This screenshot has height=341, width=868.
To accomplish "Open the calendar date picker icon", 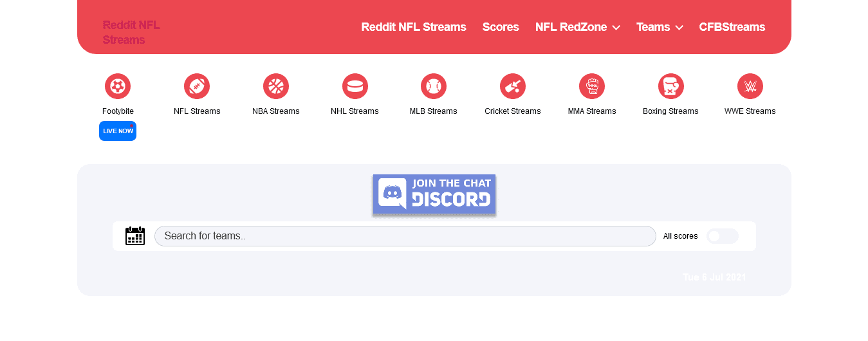I will [135, 235].
